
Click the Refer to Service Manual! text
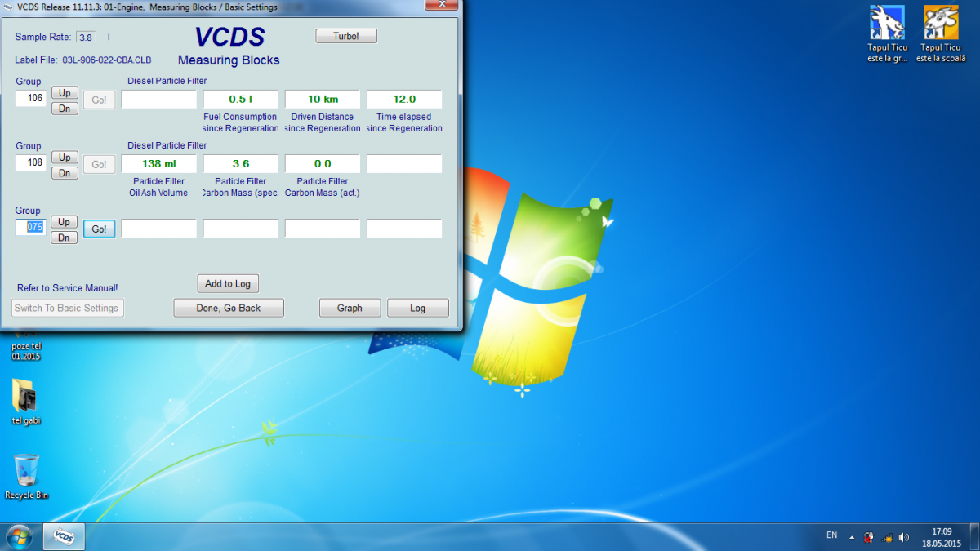pyautogui.click(x=68, y=288)
